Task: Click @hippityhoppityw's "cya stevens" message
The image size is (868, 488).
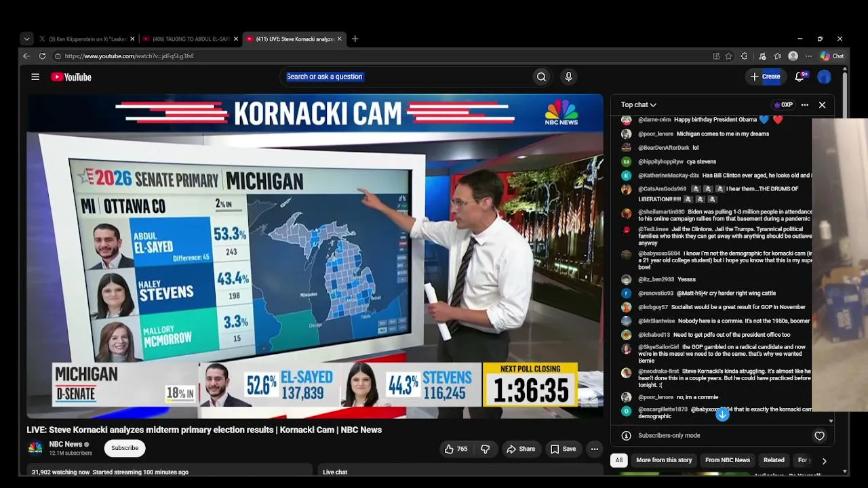Action: (701, 162)
